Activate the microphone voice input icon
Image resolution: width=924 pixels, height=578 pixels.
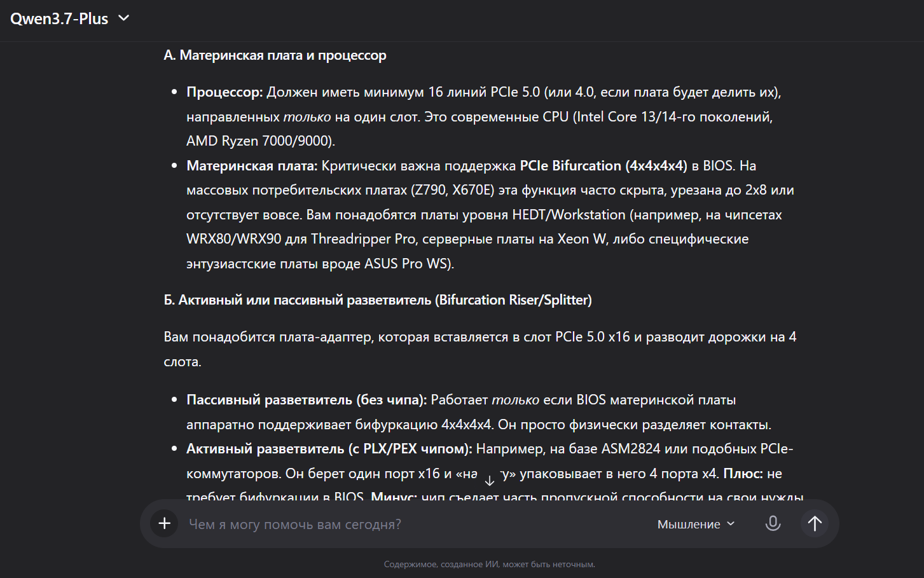773,523
